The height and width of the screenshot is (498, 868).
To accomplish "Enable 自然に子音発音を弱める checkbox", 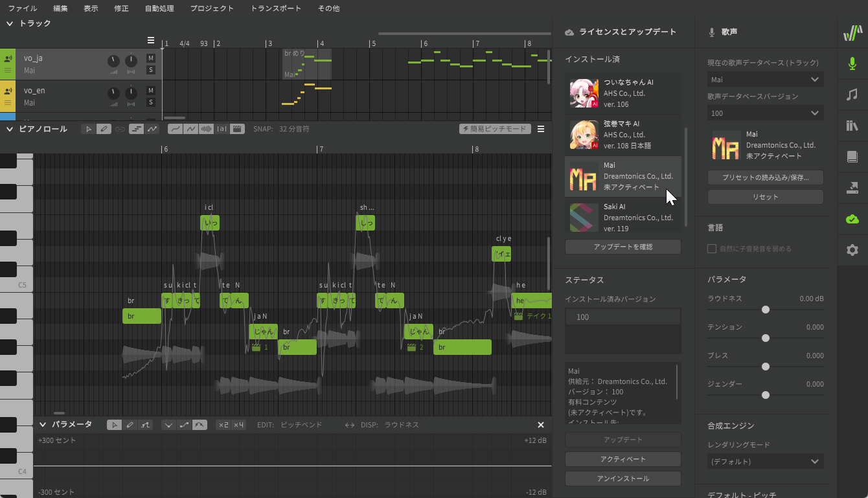I will (x=712, y=249).
